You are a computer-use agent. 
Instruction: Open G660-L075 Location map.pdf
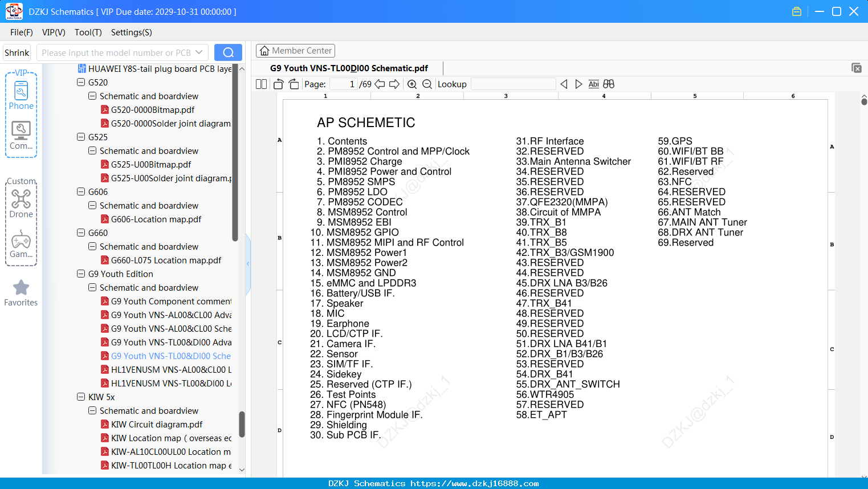[x=161, y=260]
